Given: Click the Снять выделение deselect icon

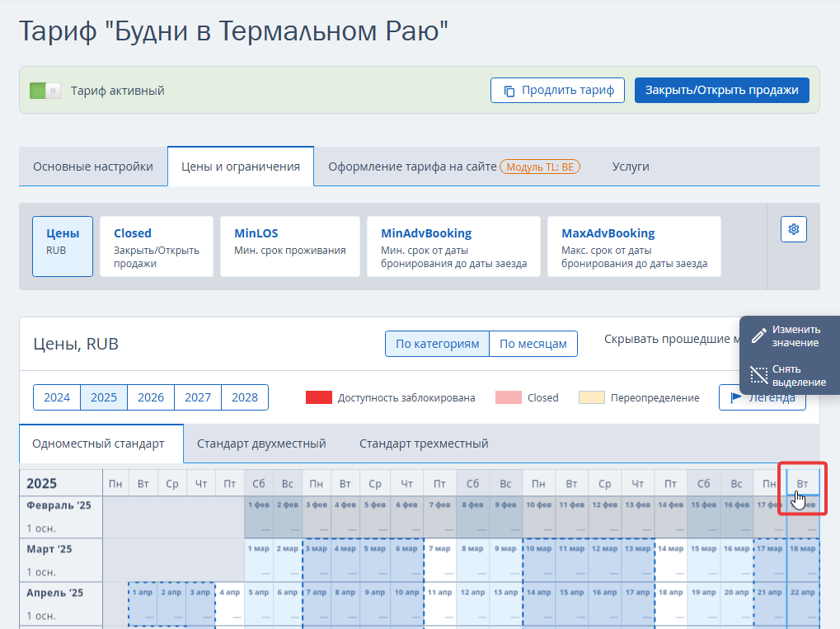Looking at the screenshot, I should pyautogui.click(x=758, y=375).
